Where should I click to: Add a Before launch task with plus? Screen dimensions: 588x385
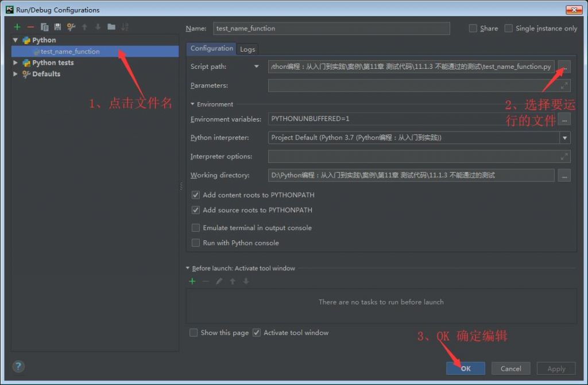[192, 281]
